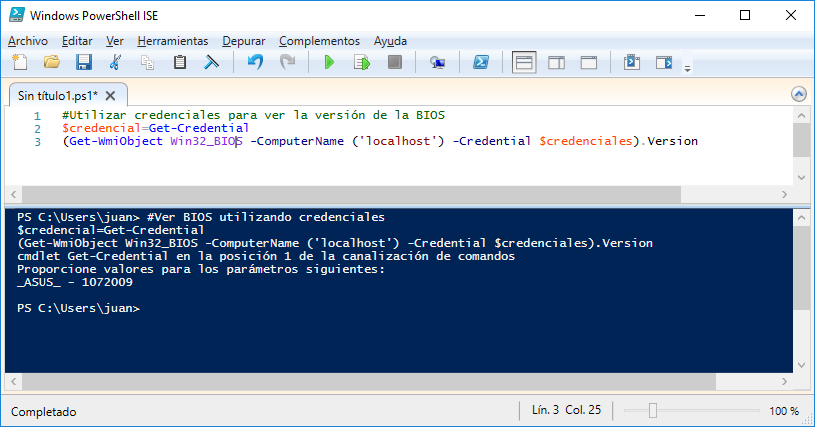Click the $credencial variable on line 2
This screenshot has height=427, width=815.
tap(101, 128)
